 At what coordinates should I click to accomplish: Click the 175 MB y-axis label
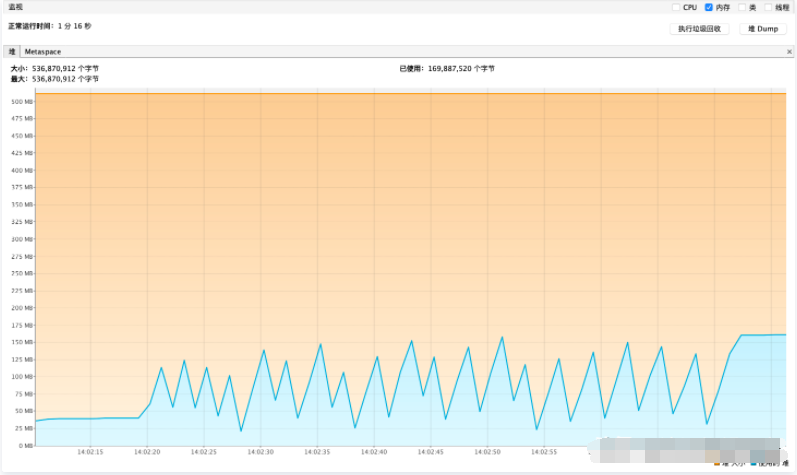coord(22,325)
